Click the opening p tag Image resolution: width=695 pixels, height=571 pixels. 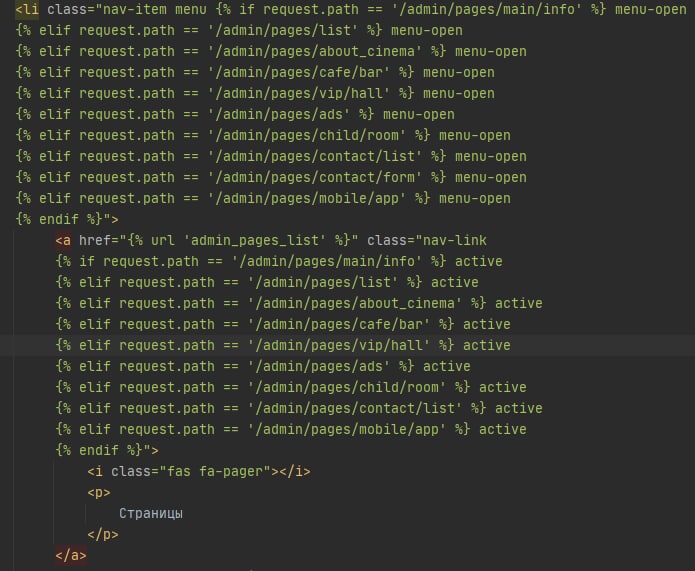(99, 492)
